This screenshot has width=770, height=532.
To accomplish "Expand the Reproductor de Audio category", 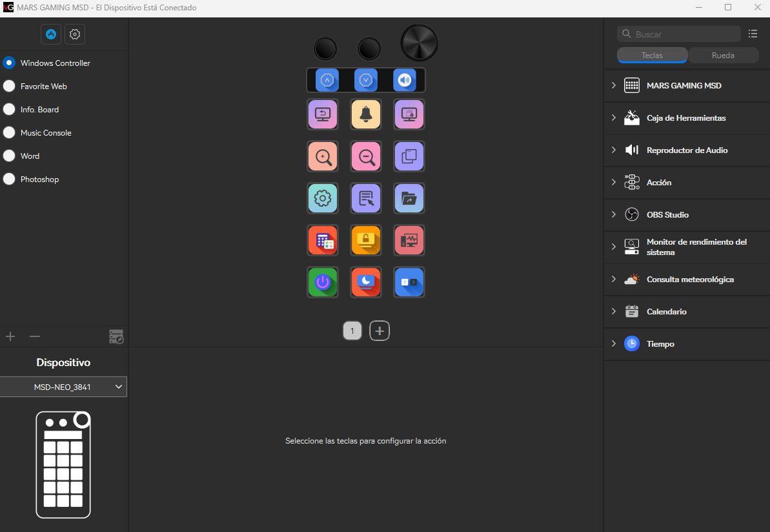I will (687, 150).
